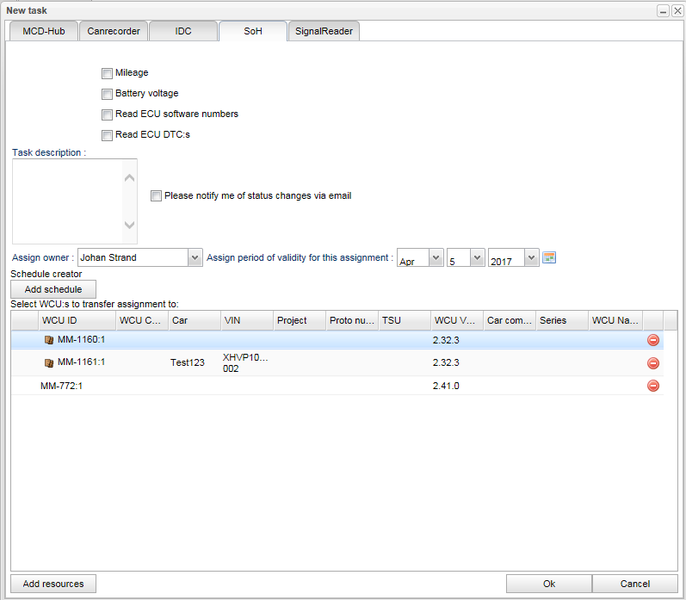The width and height of the screenshot is (686, 600).
Task: Open the Assign owner dropdown
Action: coord(194,258)
